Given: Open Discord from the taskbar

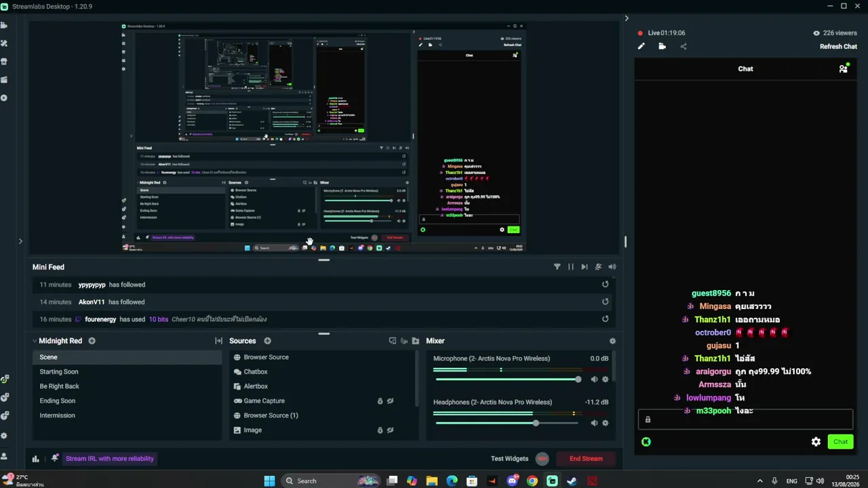Looking at the screenshot, I should [x=513, y=481].
